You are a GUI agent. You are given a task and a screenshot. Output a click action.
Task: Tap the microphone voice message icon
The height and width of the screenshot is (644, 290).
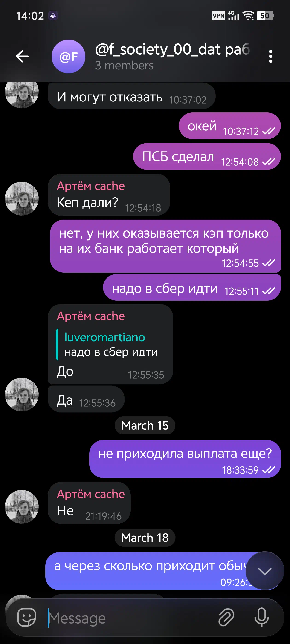click(x=262, y=617)
